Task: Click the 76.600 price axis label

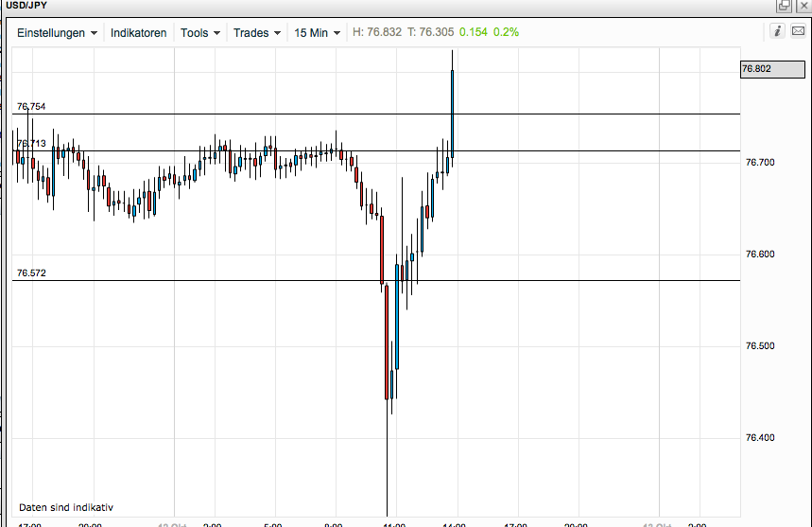Action: point(760,255)
